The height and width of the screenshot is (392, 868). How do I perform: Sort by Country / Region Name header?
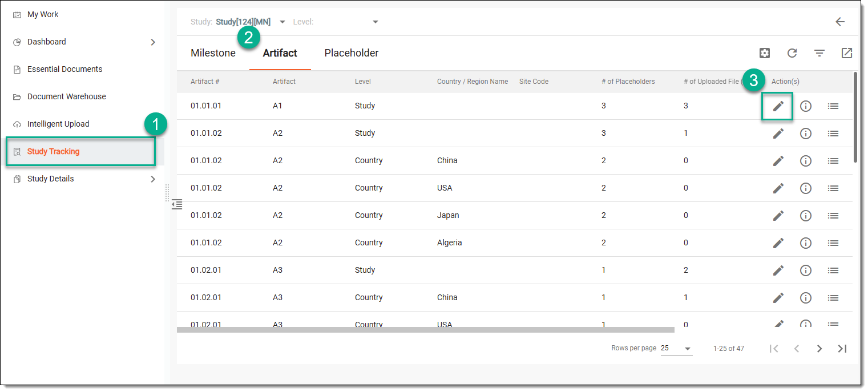[x=473, y=82]
